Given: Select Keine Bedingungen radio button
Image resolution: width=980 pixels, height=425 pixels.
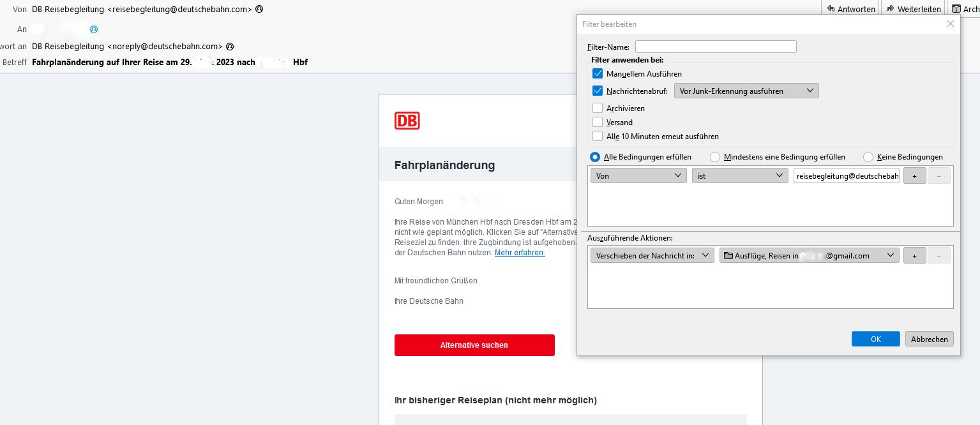Looking at the screenshot, I should tap(868, 157).
